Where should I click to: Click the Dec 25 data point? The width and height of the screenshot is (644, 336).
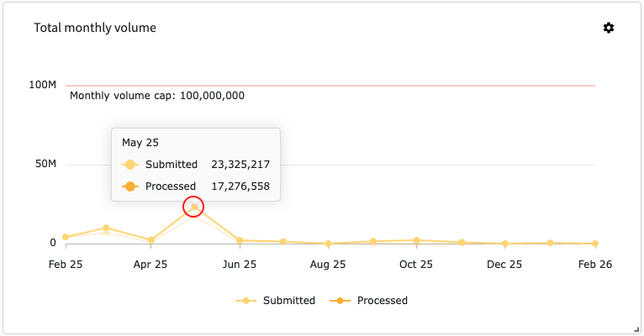pyautogui.click(x=505, y=244)
